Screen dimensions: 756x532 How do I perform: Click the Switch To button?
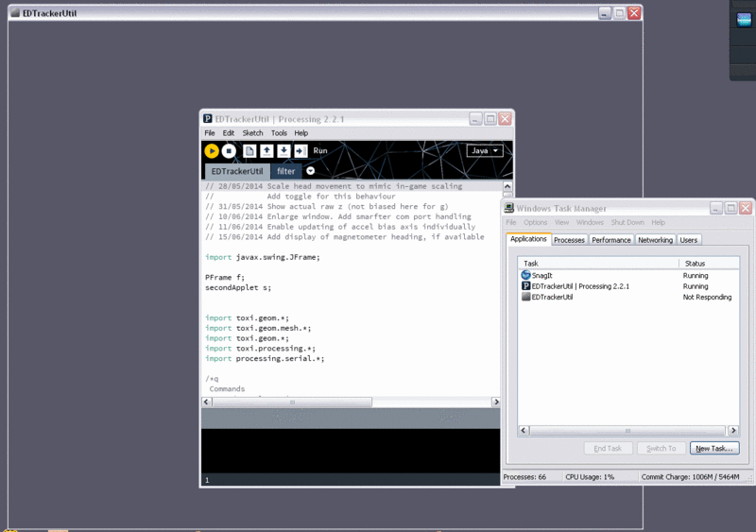click(x=661, y=448)
